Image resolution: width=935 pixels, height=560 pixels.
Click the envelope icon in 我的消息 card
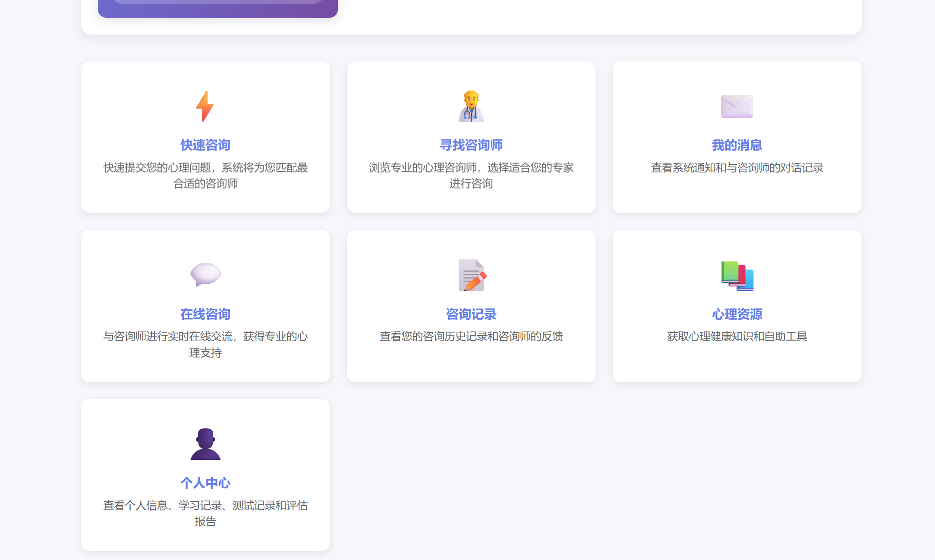pos(737,107)
